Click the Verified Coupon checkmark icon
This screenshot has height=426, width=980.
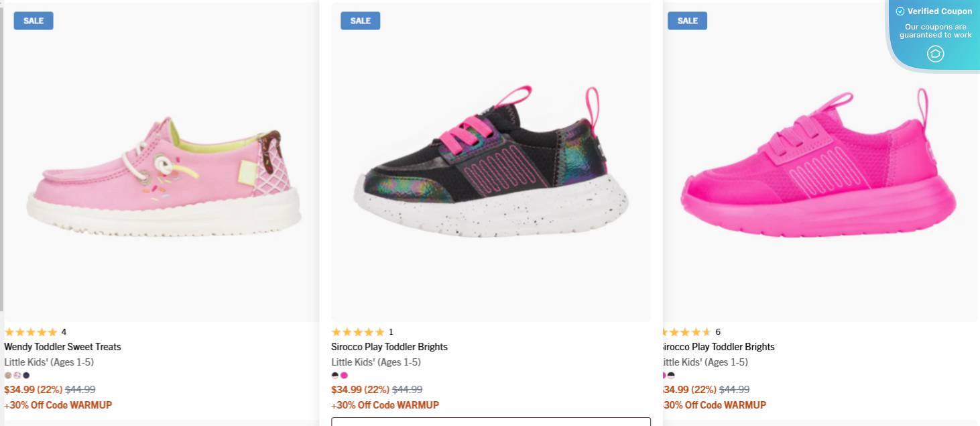click(899, 11)
